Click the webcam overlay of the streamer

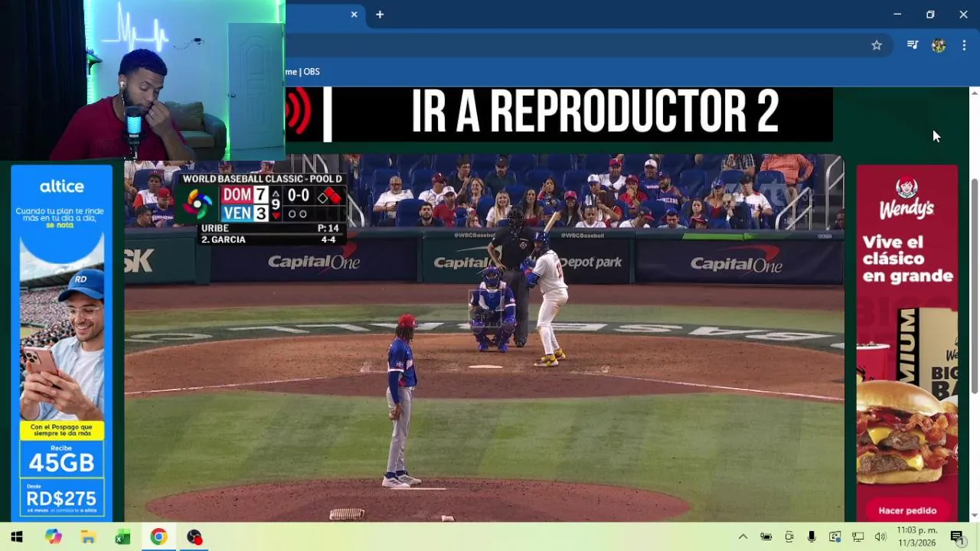142,80
